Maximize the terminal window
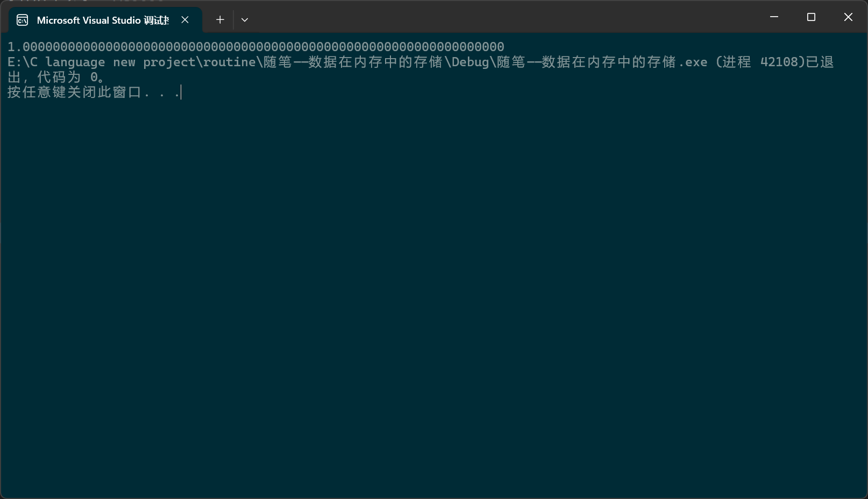The image size is (868, 499). coord(811,17)
